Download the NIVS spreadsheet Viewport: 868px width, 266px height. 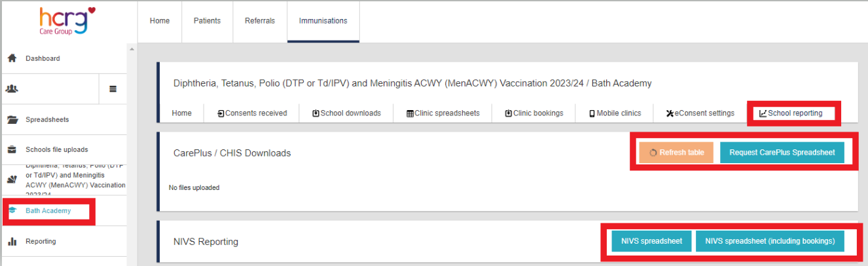coord(651,241)
